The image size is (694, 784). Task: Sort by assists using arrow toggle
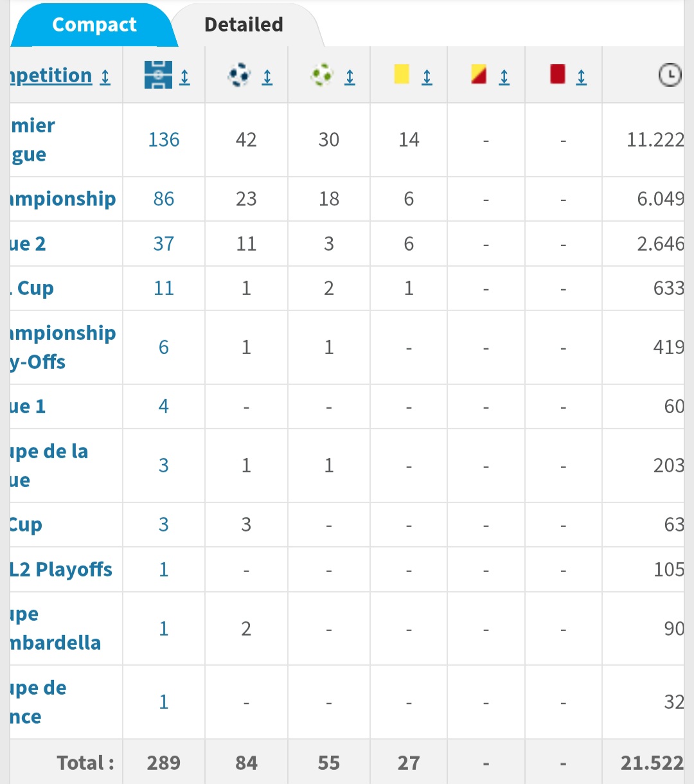(x=350, y=77)
